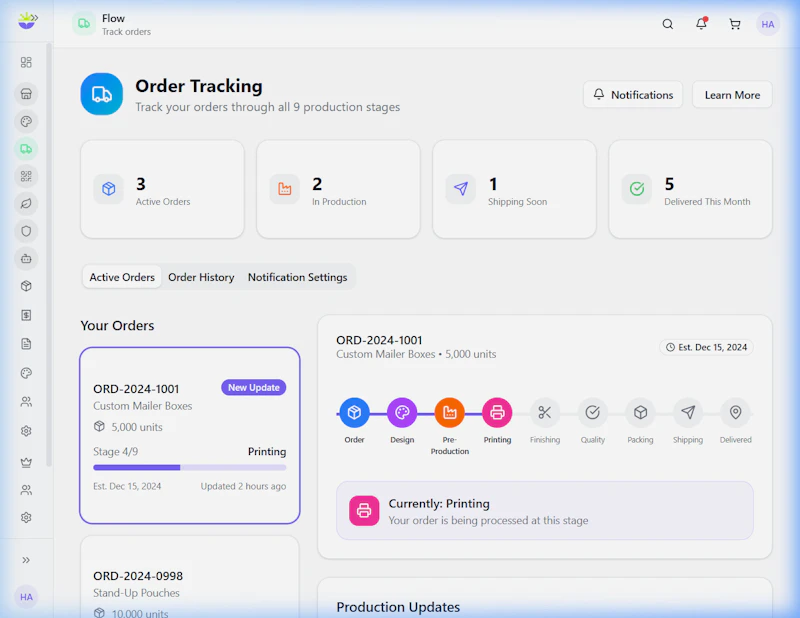Image resolution: width=800 pixels, height=618 pixels.
Task: Click the Notifications button
Action: (x=633, y=95)
